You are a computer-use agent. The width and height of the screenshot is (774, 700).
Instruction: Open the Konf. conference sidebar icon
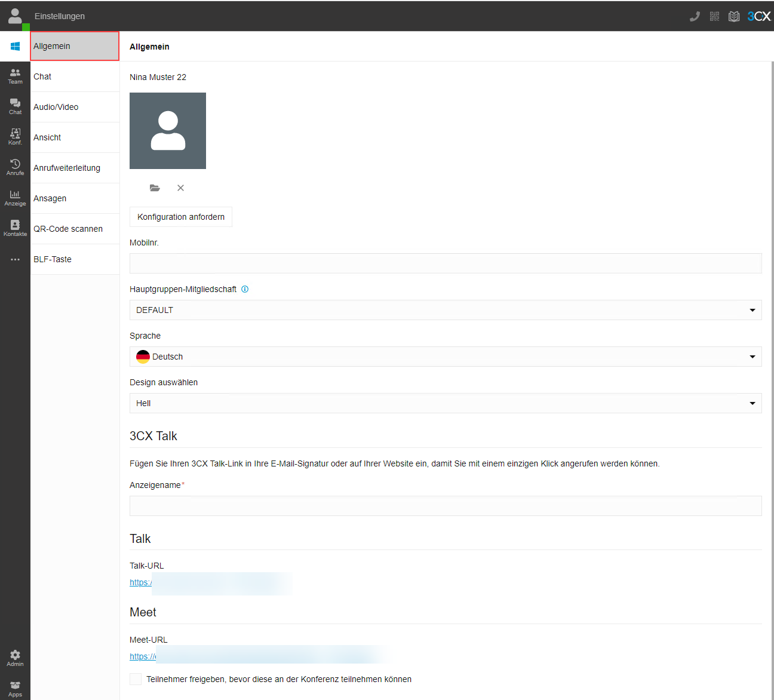[15, 137]
